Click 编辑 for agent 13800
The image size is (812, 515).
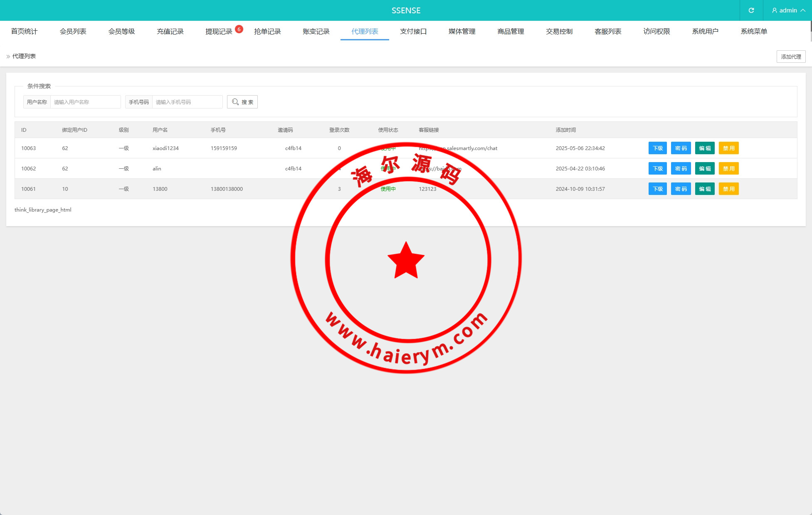click(704, 189)
